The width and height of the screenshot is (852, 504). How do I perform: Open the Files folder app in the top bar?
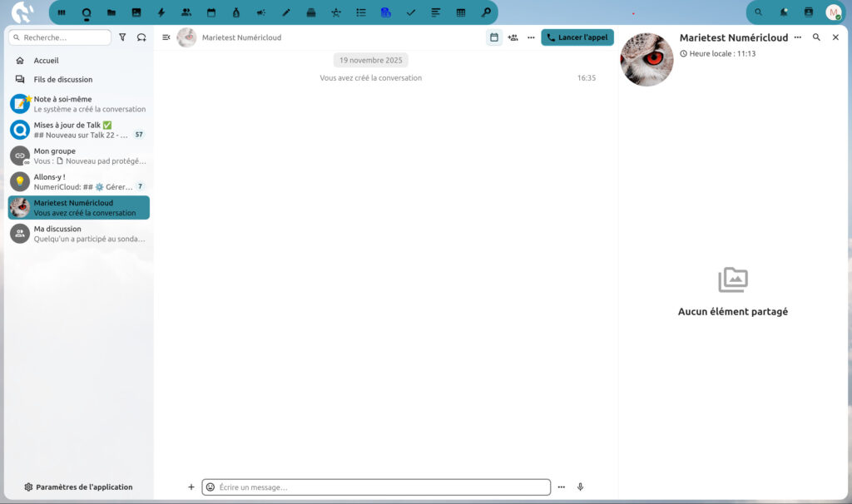coord(111,12)
